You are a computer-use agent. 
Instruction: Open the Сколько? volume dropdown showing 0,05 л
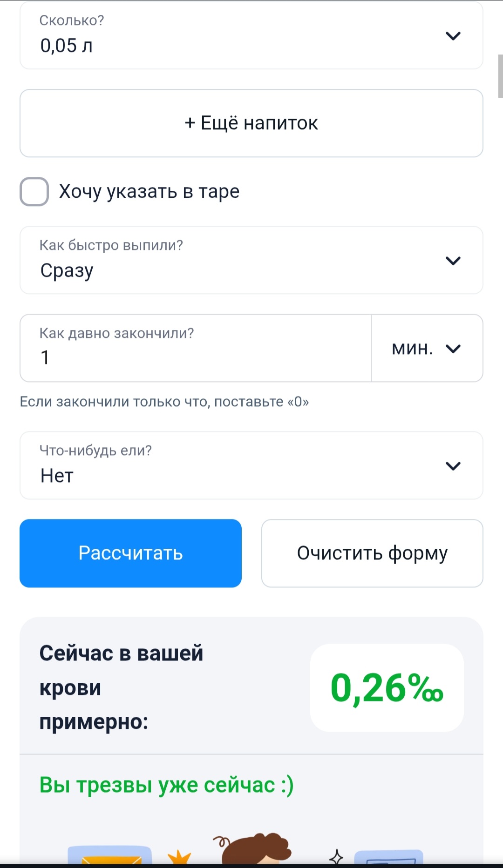coord(233,36)
